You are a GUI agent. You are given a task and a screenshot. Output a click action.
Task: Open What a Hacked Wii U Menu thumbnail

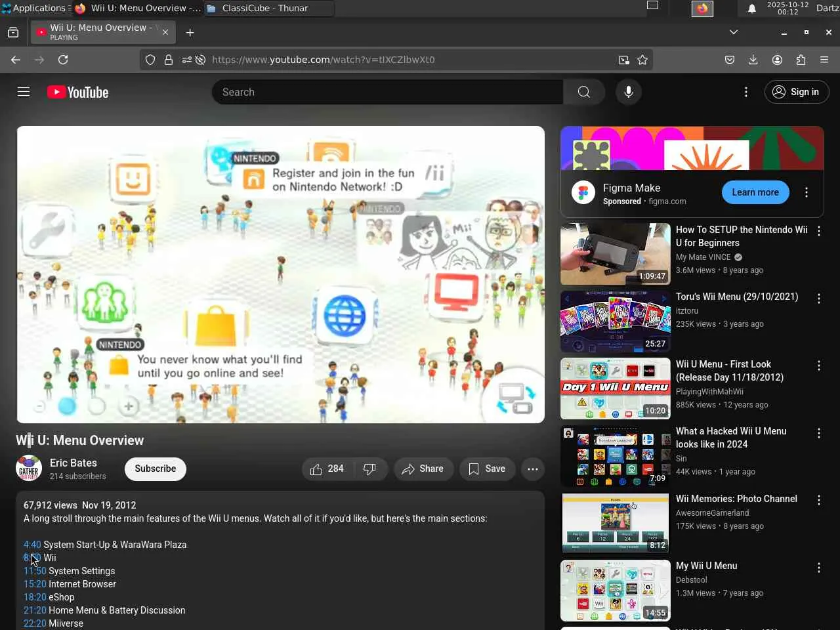point(616,456)
